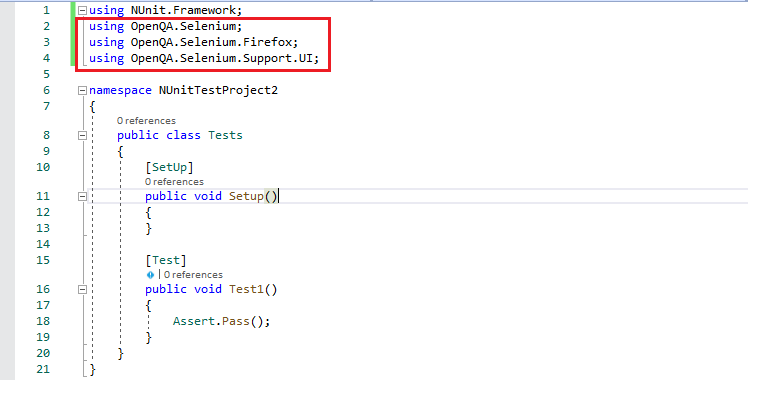The height and width of the screenshot is (404, 768).
Task: Collapse the NUnitTestProject2 namespace region
Action: coord(83,91)
